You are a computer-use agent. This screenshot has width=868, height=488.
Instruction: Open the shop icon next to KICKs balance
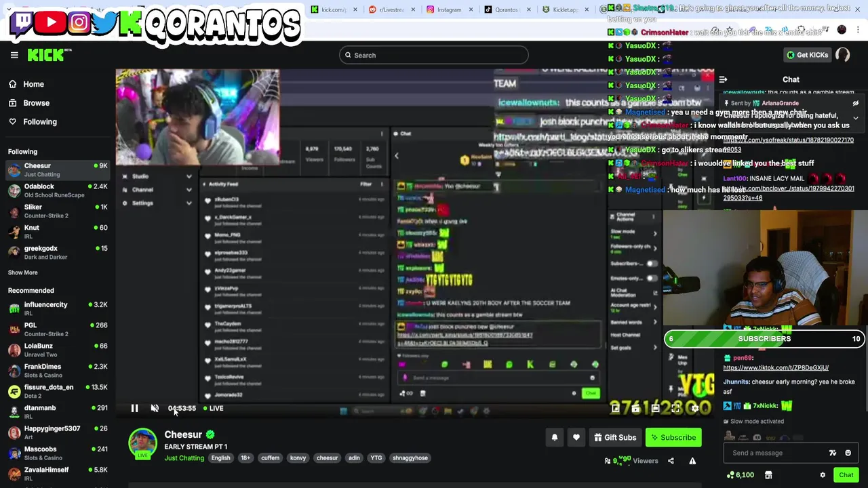coord(768,475)
